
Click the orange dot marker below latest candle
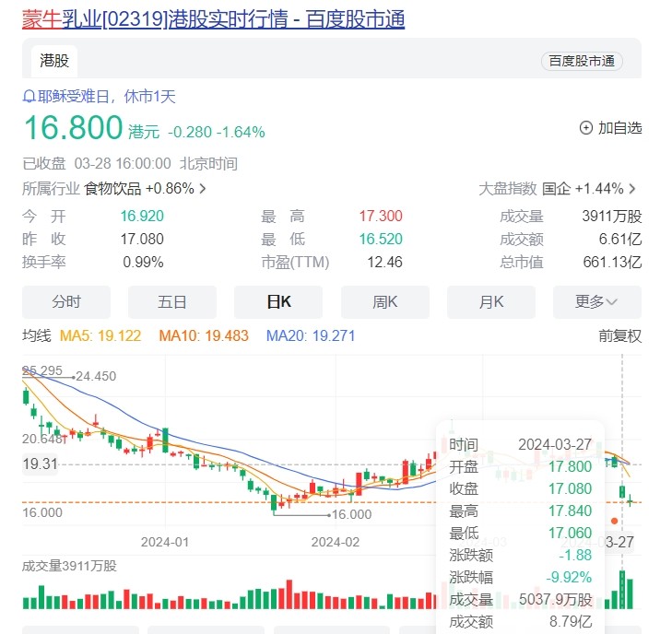click(614, 521)
